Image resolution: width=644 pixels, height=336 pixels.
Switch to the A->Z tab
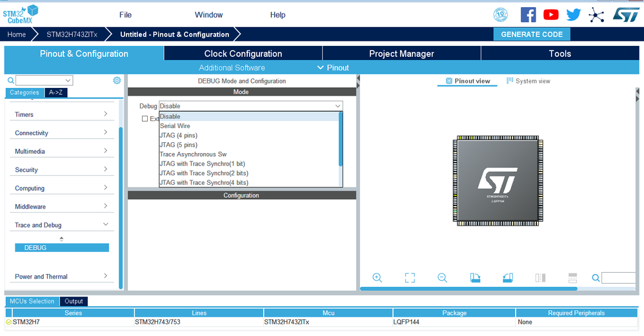click(55, 92)
